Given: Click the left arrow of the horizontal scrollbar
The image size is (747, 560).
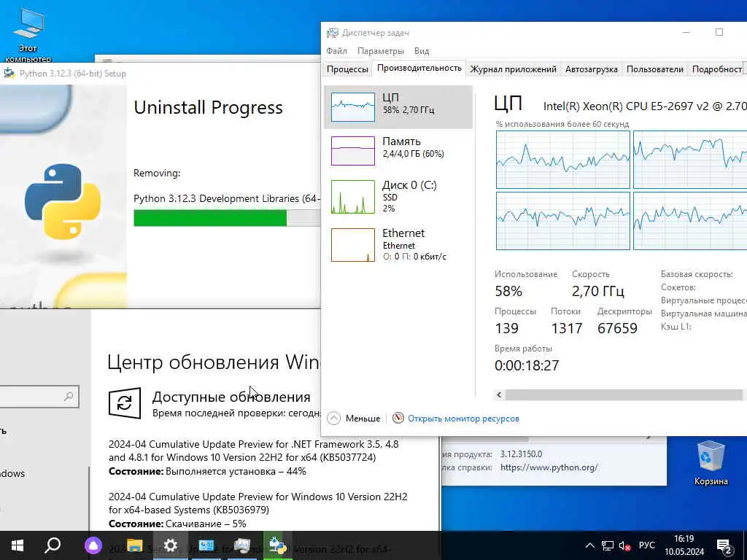Looking at the screenshot, I should [499, 394].
